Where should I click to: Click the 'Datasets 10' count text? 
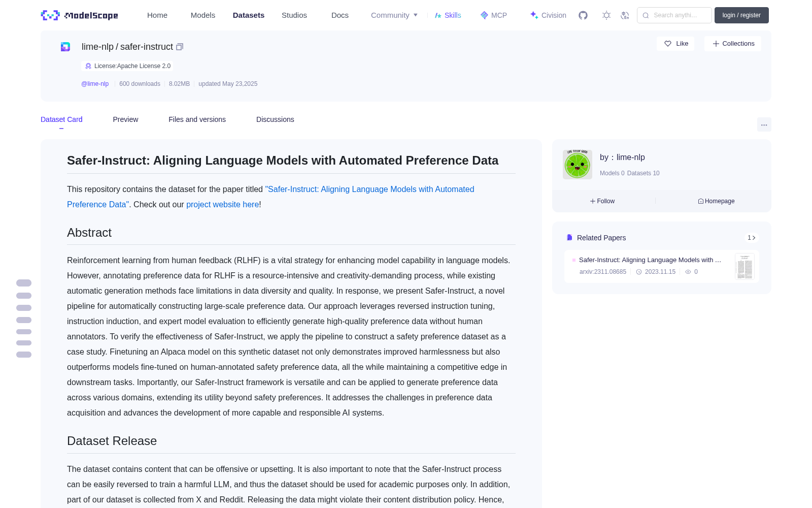point(643,173)
